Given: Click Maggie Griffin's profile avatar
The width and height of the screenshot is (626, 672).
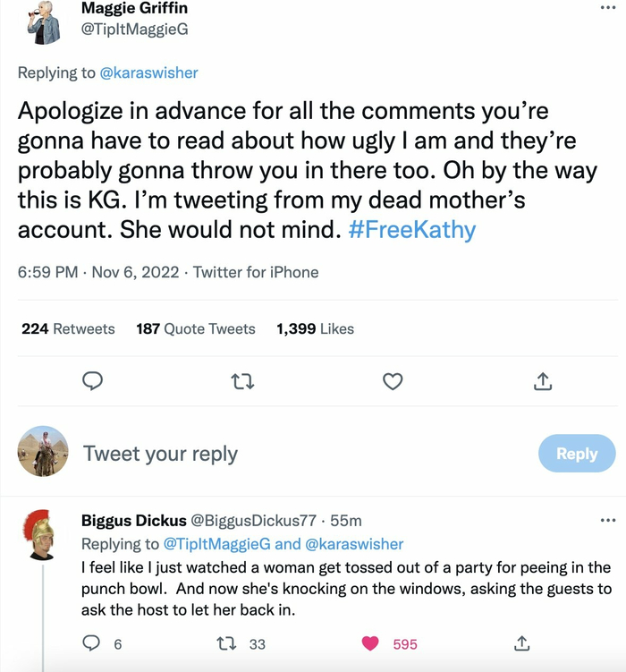Looking at the screenshot, I should point(43,21).
